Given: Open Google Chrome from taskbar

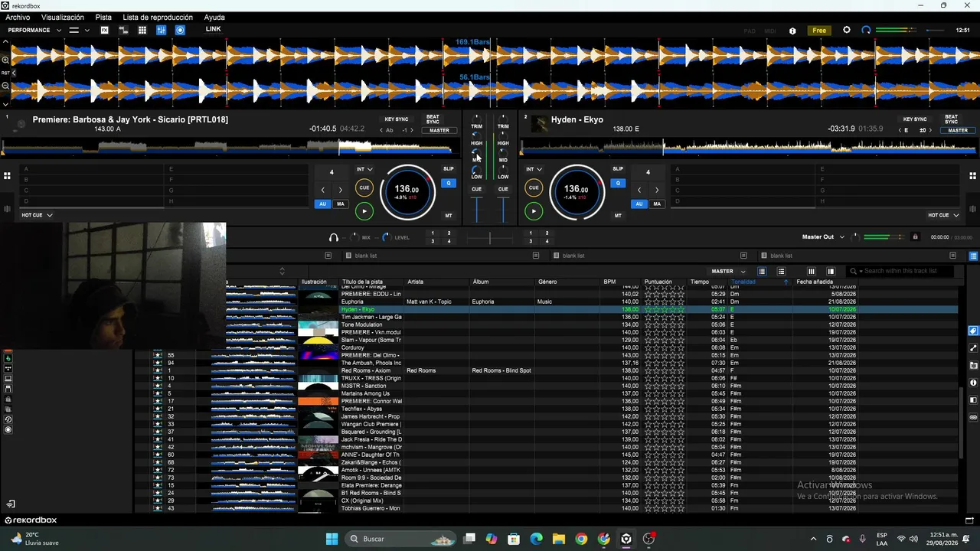Looking at the screenshot, I should (x=581, y=539).
